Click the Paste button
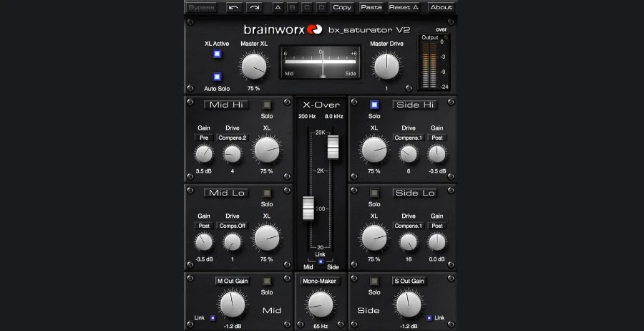644x331 pixels. click(371, 7)
